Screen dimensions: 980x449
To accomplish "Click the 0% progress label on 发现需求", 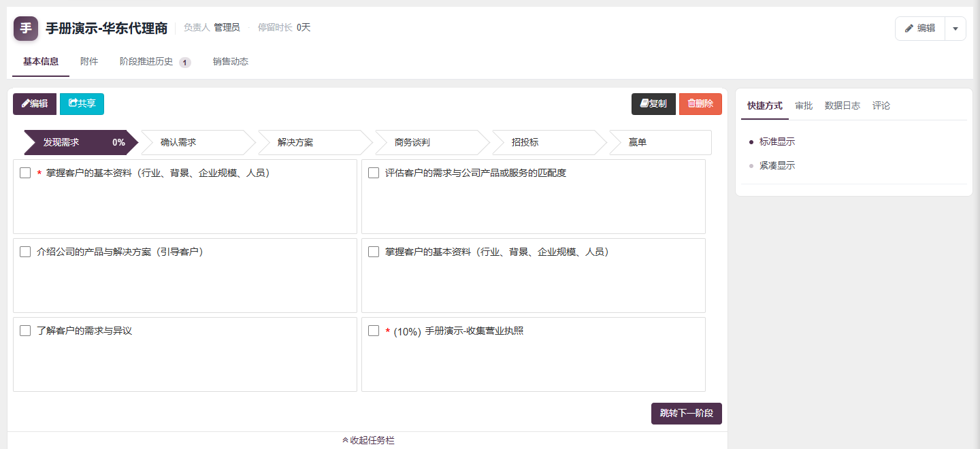I will pyautogui.click(x=119, y=143).
